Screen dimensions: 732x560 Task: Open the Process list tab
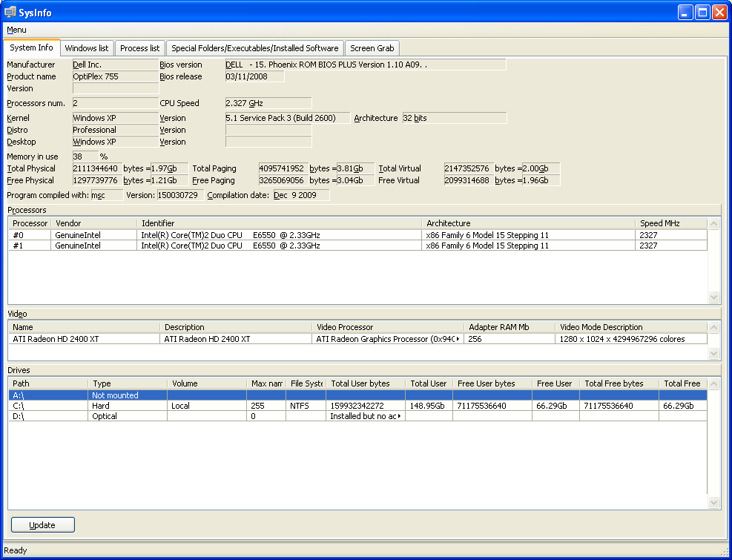click(139, 48)
